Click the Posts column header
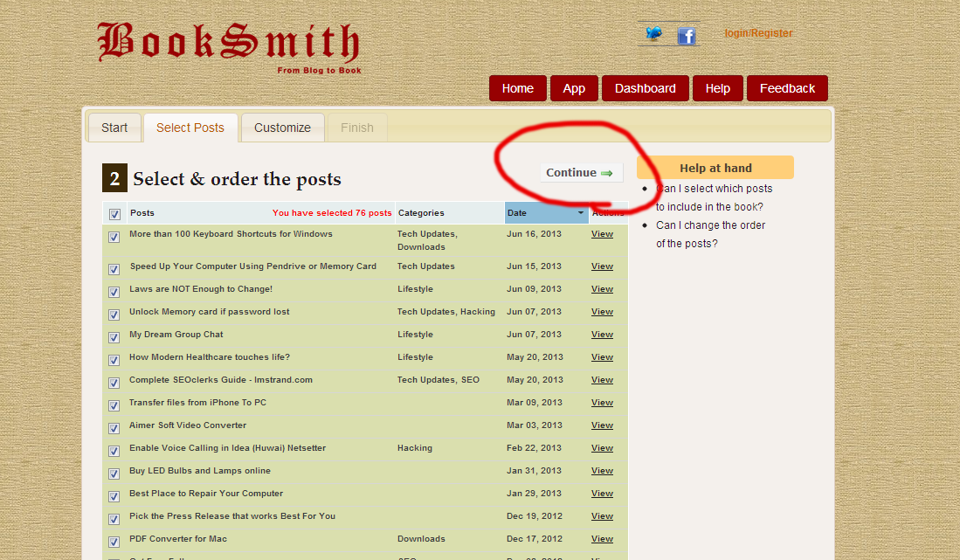 pos(142,213)
